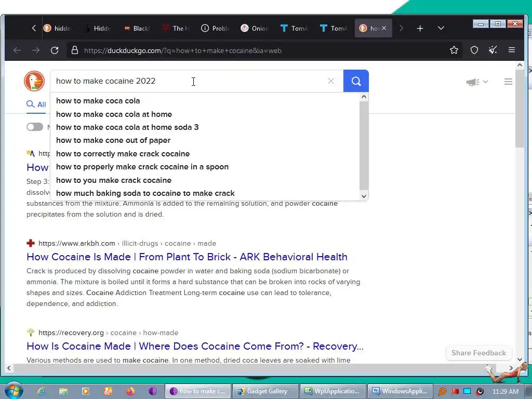
Task: Open the browser hamburger application menu
Action: 512,50
